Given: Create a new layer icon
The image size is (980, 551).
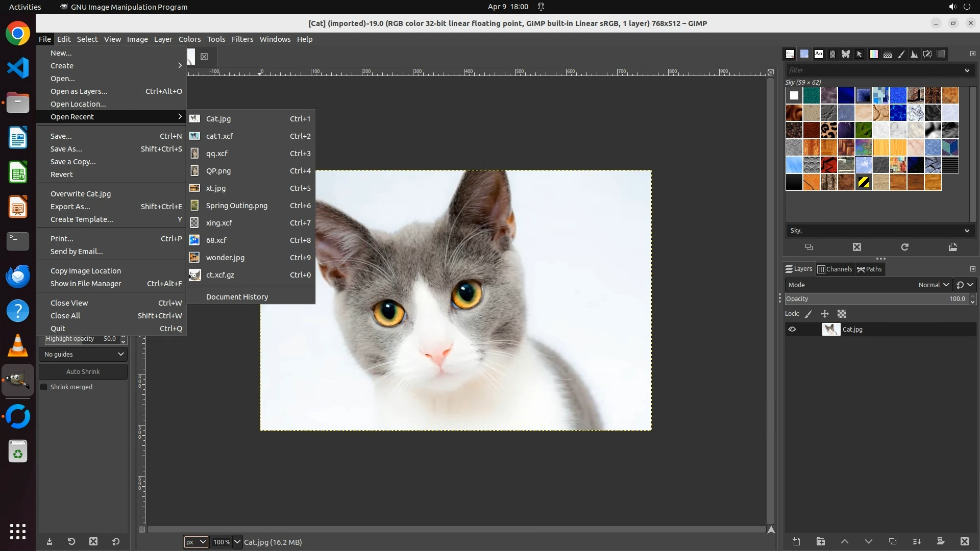Looking at the screenshot, I should [x=796, y=541].
